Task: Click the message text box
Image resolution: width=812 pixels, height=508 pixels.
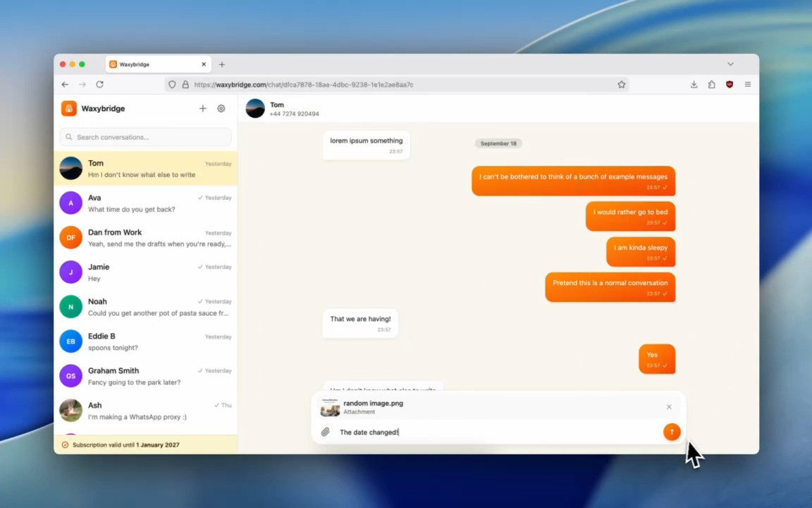Action: (497, 433)
